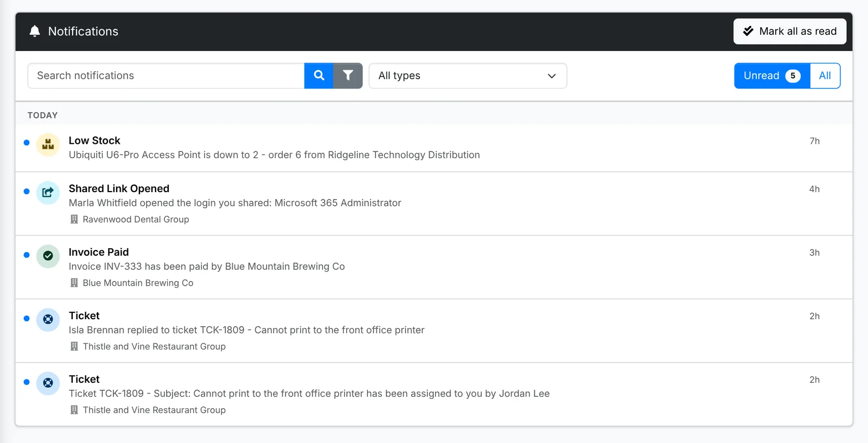Image resolution: width=868 pixels, height=443 pixels.
Task: Click Thistle and Vine label under Jordan Lee ticket
Action: coord(154,410)
